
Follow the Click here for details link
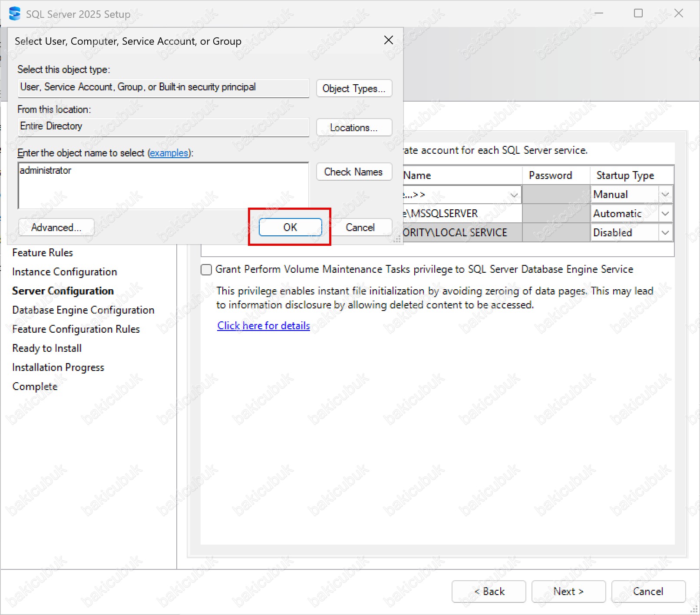263,326
